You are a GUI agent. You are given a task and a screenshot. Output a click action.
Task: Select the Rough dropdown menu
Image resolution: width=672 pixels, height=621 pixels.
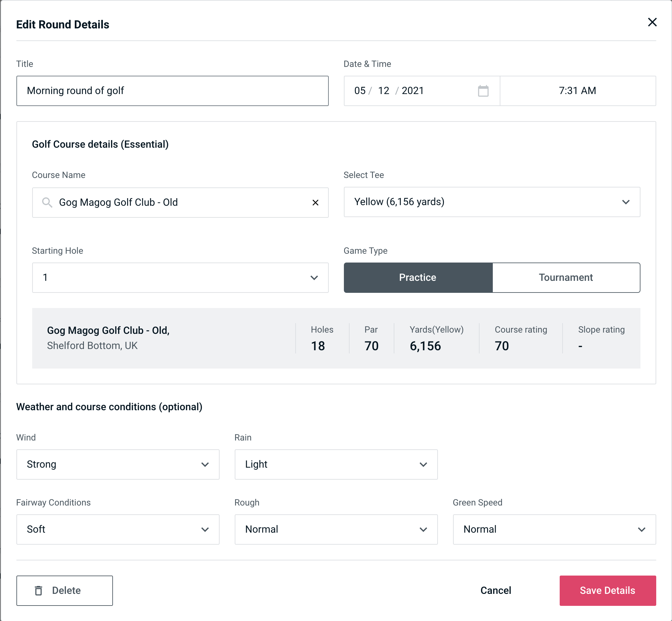pyautogui.click(x=336, y=529)
